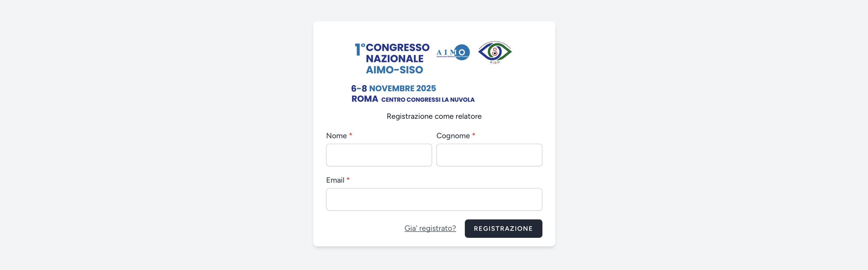Submit with the REGISTRAZIONE button
868x270 pixels.
tap(503, 229)
